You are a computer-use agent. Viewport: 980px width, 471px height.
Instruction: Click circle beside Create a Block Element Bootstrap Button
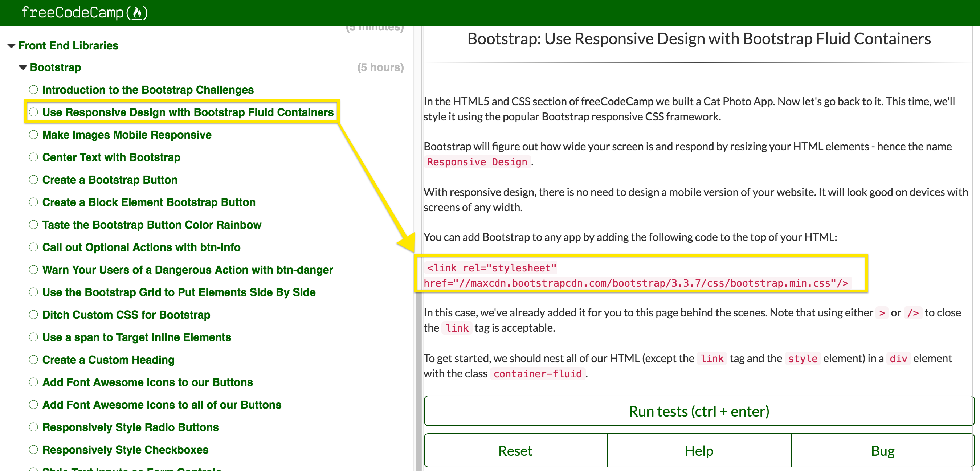click(33, 202)
